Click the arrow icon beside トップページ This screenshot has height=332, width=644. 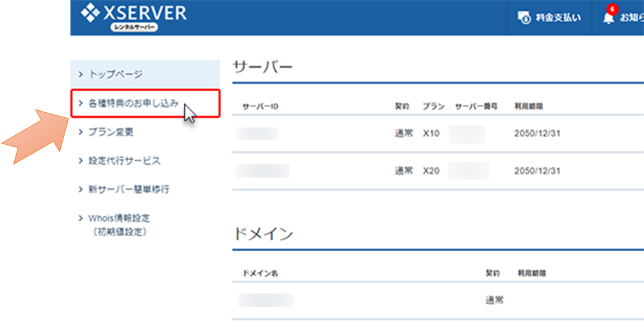(80, 74)
